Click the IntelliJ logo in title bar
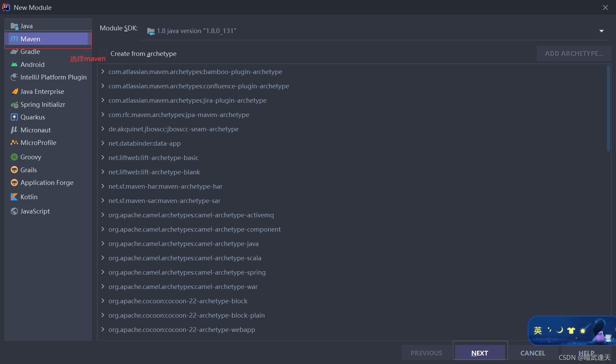 coord(6,7)
